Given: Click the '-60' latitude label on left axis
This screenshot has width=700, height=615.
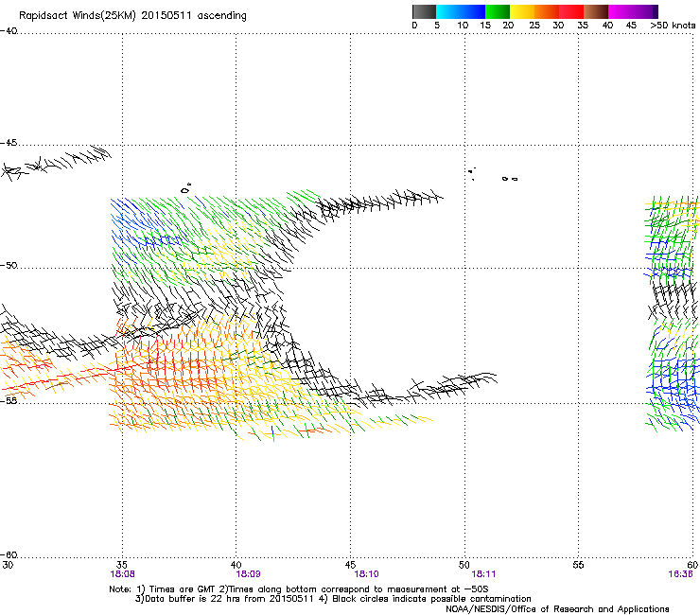Looking at the screenshot, I should [9, 554].
